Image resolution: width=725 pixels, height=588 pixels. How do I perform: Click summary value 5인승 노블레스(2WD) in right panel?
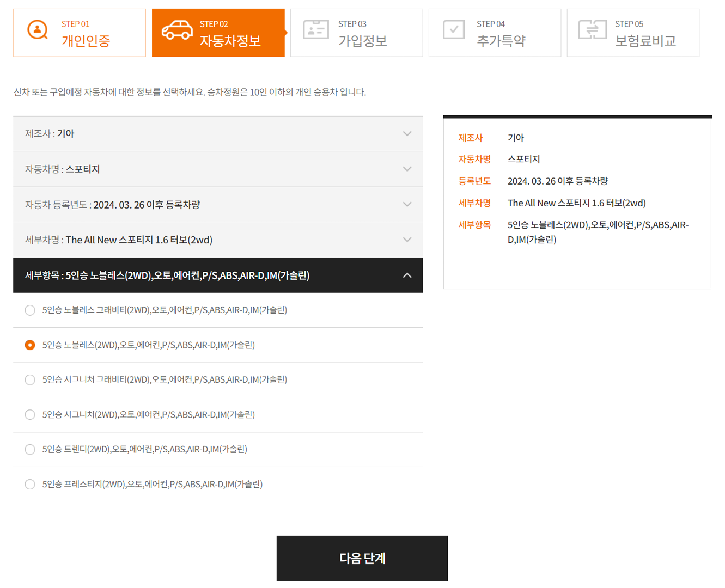[598, 232]
